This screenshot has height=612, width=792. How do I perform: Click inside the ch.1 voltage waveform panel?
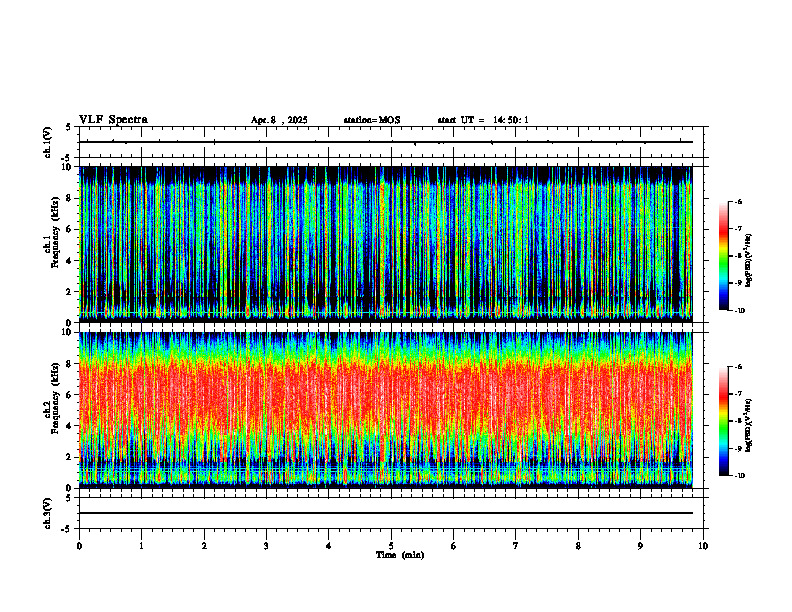pyautogui.click(x=391, y=142)
